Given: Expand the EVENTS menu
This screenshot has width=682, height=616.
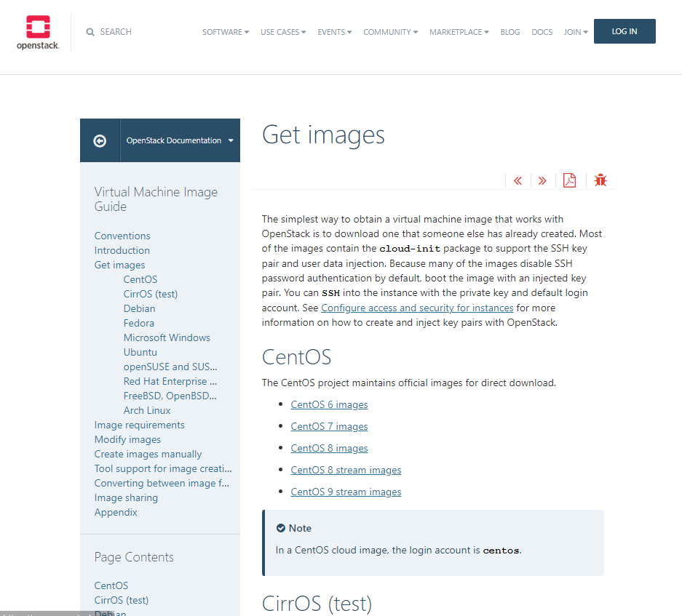Looking at the screenshot, I should tap(335, 32).
